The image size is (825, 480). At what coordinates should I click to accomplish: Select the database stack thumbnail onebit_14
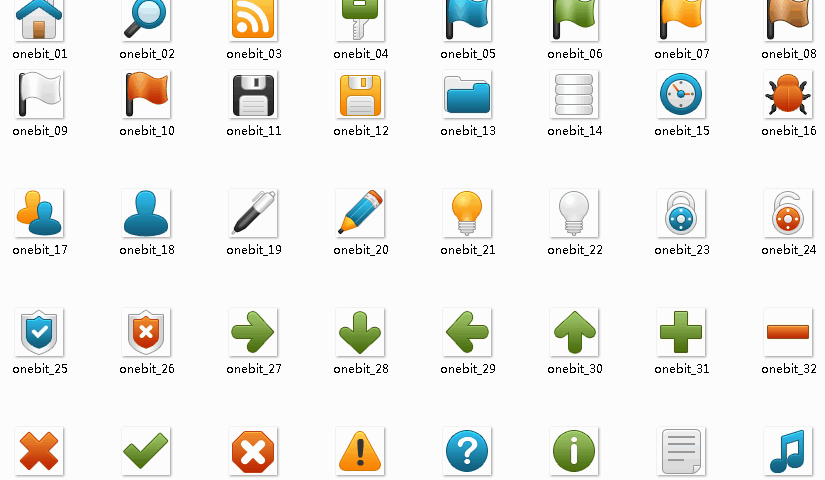(574, 94)
